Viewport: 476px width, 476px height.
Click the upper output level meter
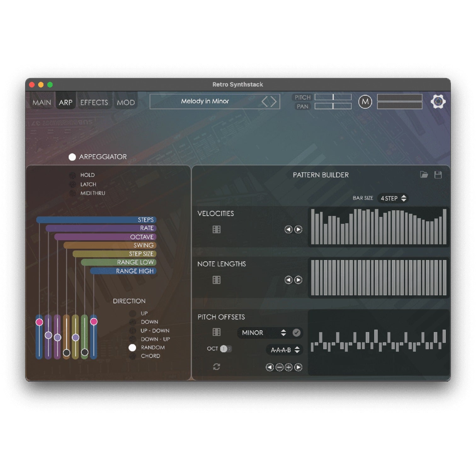[399, 97]
